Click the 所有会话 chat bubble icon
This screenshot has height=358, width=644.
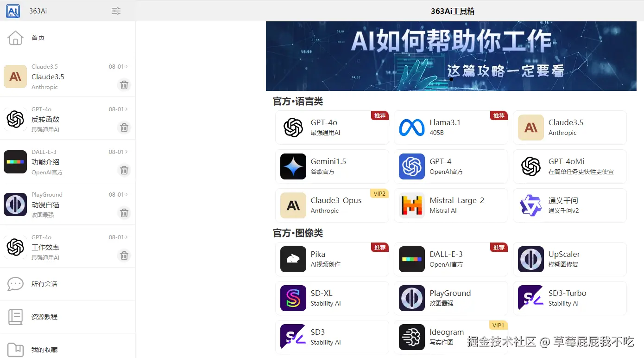(15, 284)
